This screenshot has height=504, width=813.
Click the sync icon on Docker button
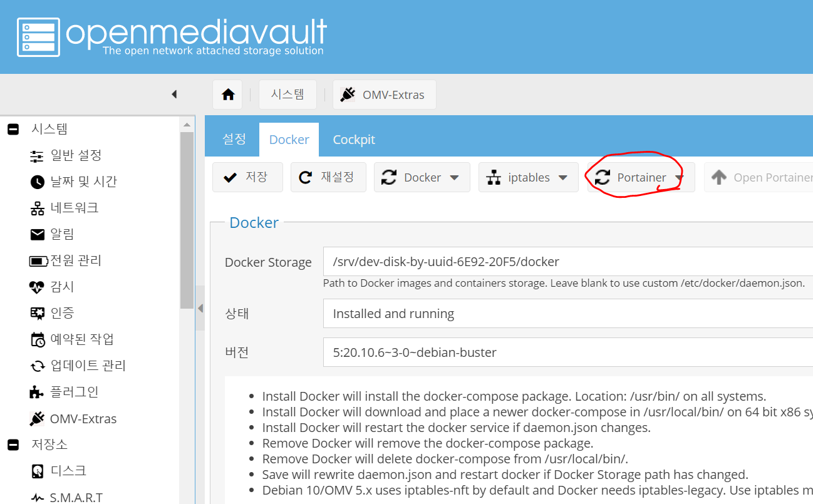[x=389, y=178]
